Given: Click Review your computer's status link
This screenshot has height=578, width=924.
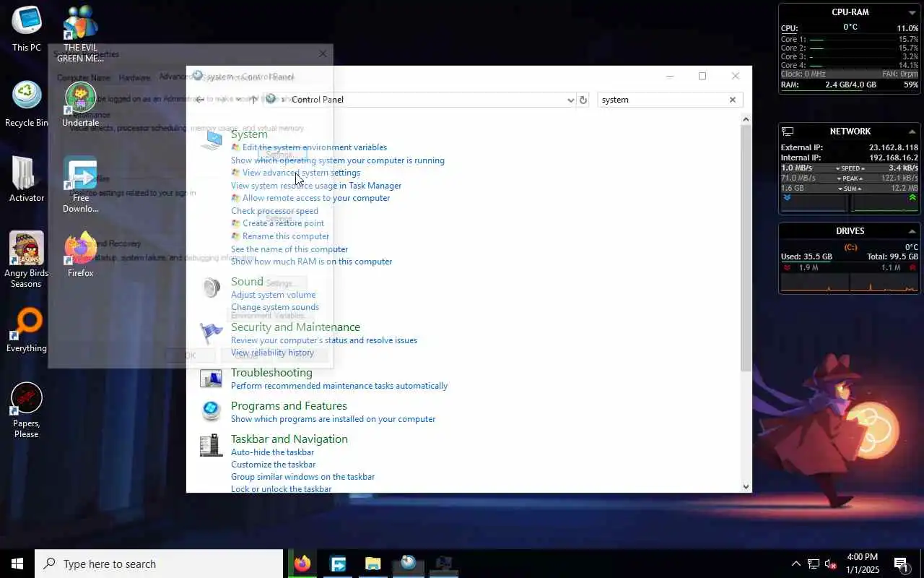Looking at the screenshot, I should [x=324, y=340].
